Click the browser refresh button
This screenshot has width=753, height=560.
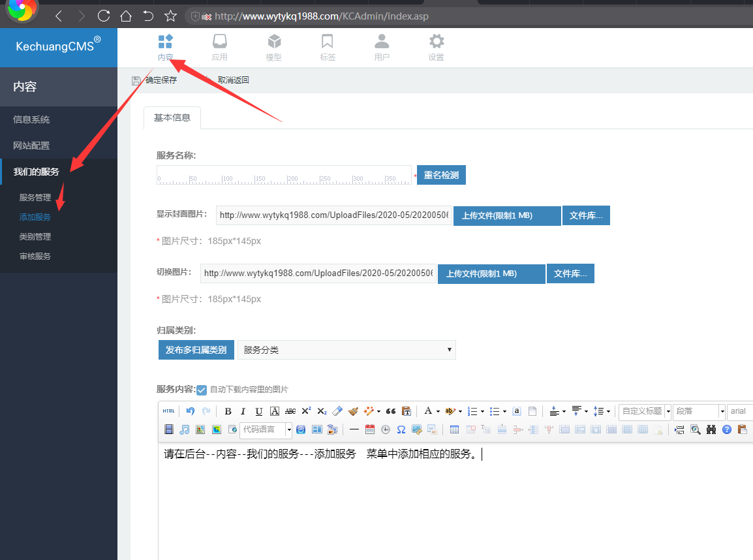(103, 16)
